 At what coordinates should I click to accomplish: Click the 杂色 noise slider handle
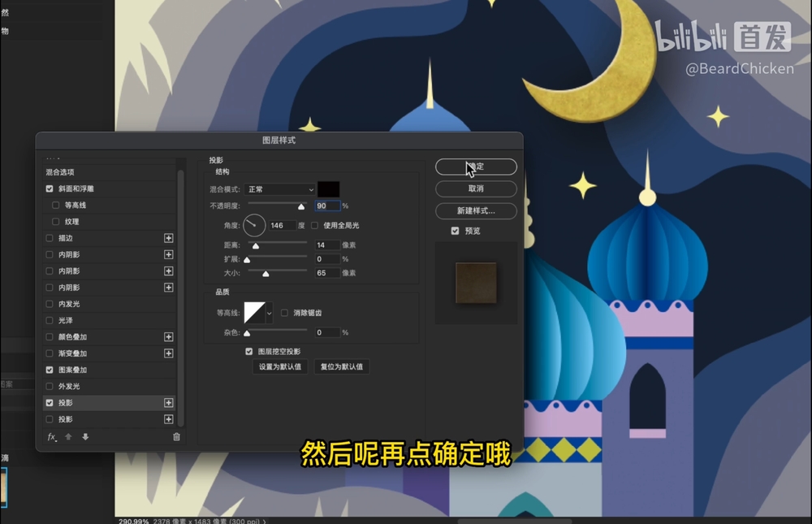[247, 333]
